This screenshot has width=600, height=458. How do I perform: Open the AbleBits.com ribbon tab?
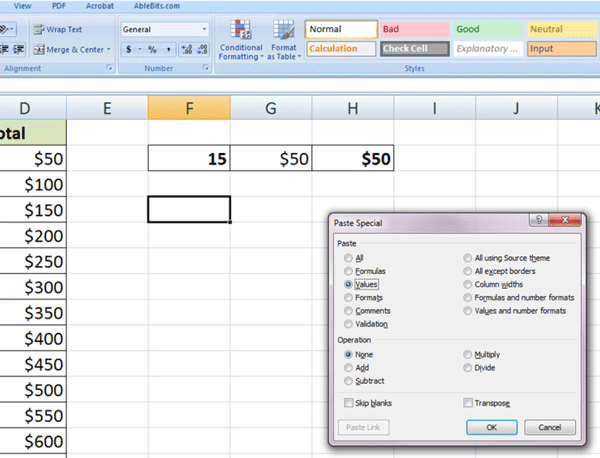pyautogui.click(x=155, y=6)
